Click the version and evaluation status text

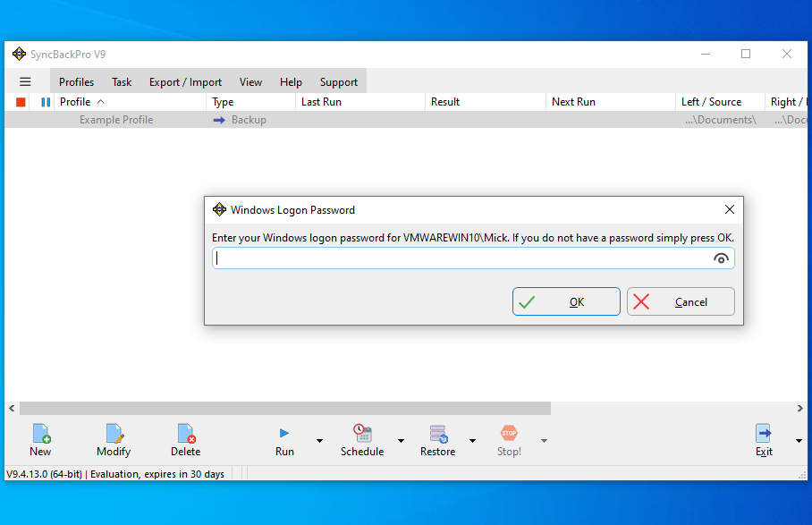[115, 474]
